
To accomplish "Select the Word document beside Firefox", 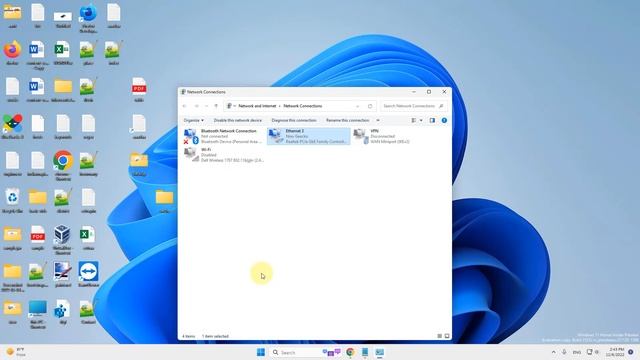I will point(37,55).
